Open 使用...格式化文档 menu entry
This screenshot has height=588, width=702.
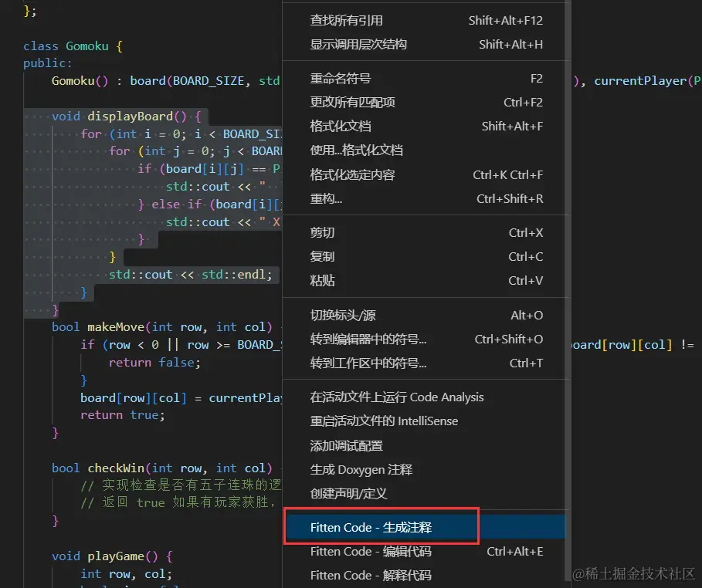[x=426, y=150]
